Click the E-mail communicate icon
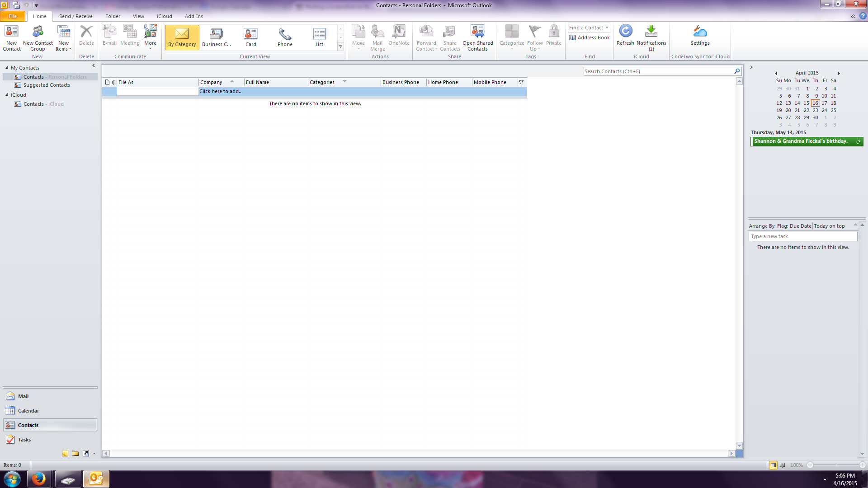 point(109,36)
